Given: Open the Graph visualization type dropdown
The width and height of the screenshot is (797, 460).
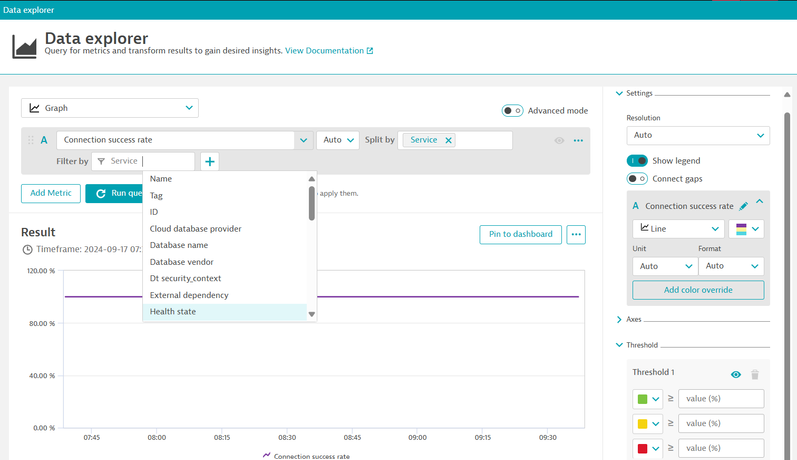Looking at the screenshot, I should [110, 108].
